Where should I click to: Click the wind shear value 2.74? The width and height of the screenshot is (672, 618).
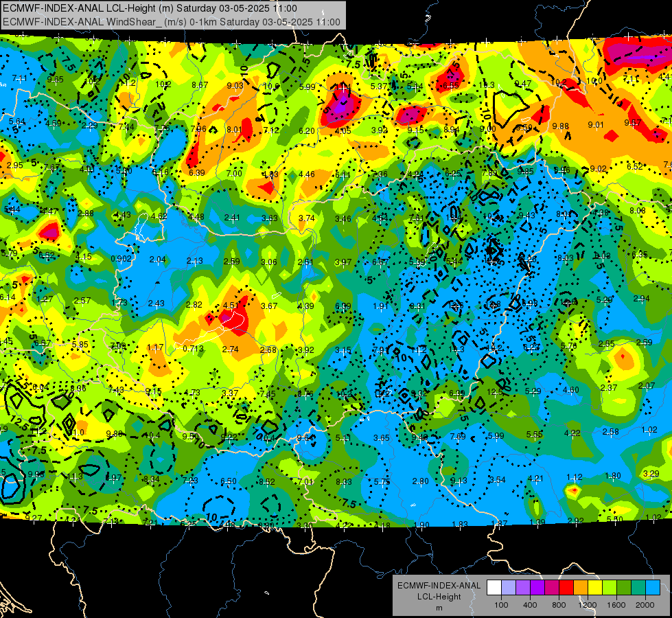230,349
